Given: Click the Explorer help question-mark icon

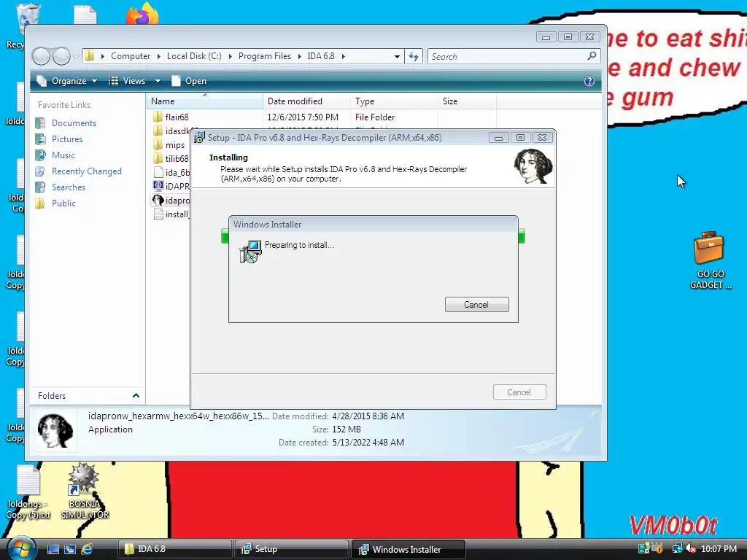Looking at the screenshot, I should pos(589,81).
